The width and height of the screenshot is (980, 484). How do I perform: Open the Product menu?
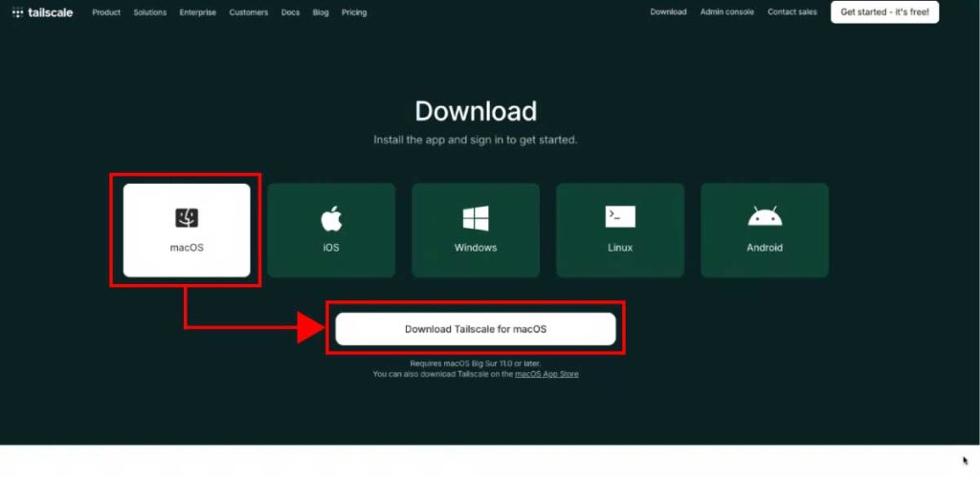106,12
